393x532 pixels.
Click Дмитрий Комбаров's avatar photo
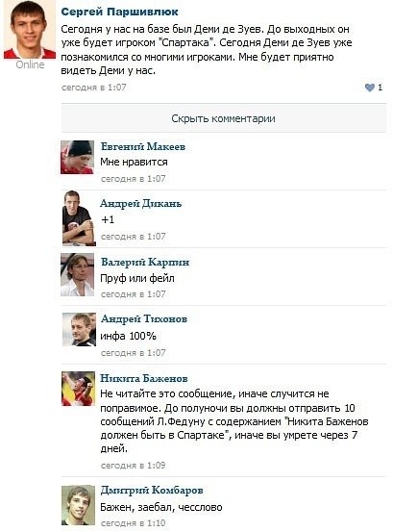[78, 505]
